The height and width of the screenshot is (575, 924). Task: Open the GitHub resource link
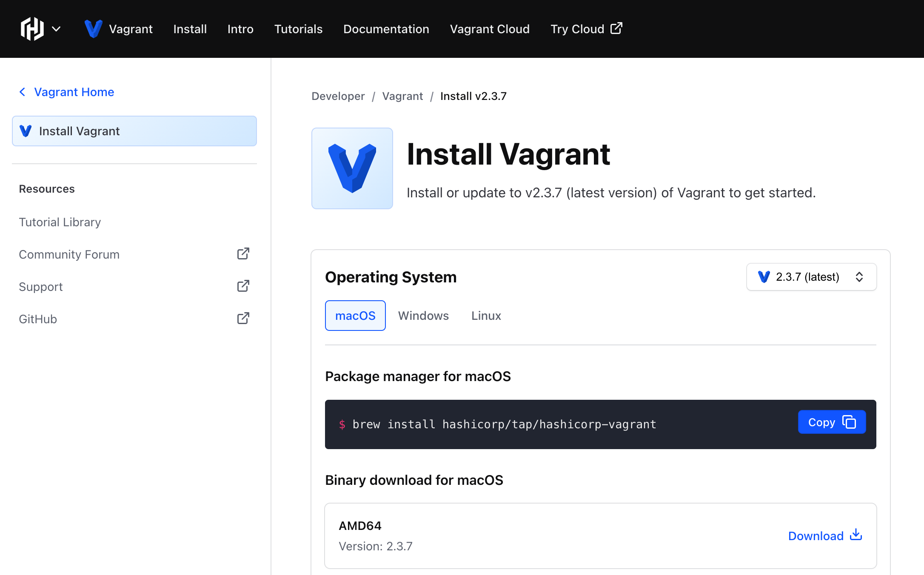coord(134,319)
